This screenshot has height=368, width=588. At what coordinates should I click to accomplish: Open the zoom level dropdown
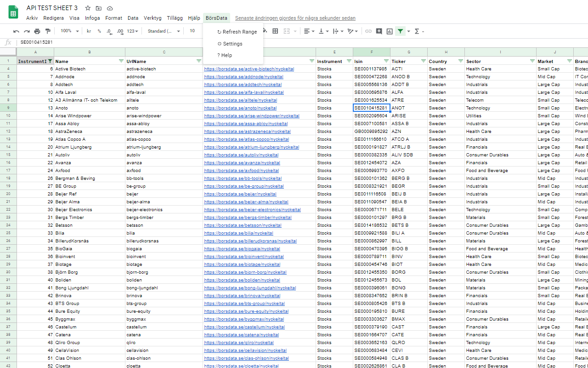[x=70, y=31]
